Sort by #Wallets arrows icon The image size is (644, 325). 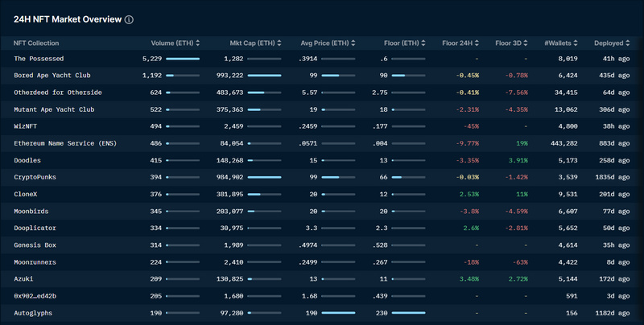point(576,43)
